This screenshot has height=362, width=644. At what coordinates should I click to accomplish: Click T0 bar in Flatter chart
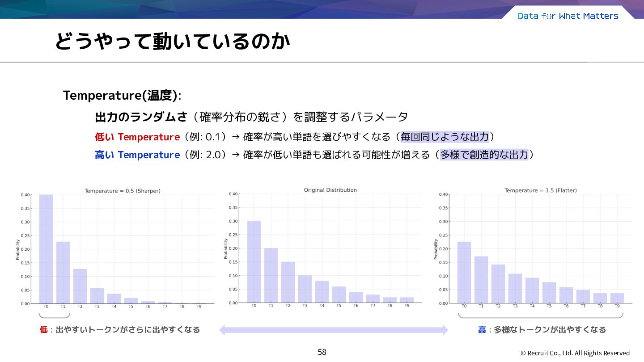(464, 273)
